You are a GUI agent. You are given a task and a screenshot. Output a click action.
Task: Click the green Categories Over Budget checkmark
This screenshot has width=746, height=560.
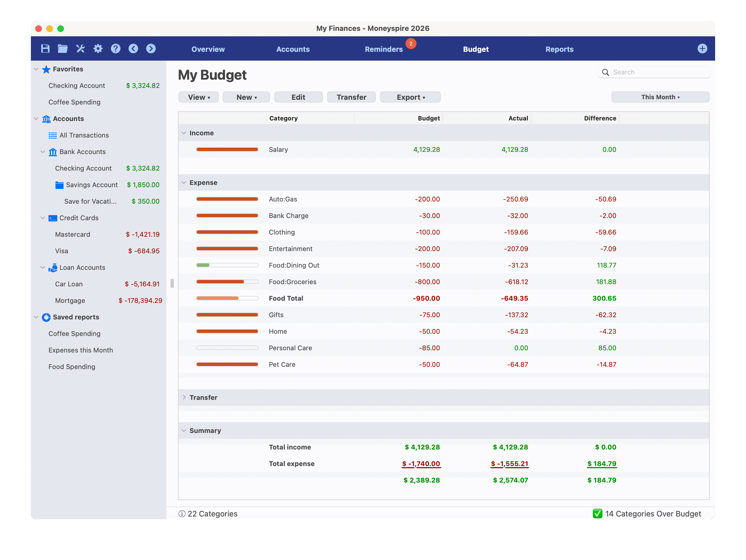pos(597,514)
